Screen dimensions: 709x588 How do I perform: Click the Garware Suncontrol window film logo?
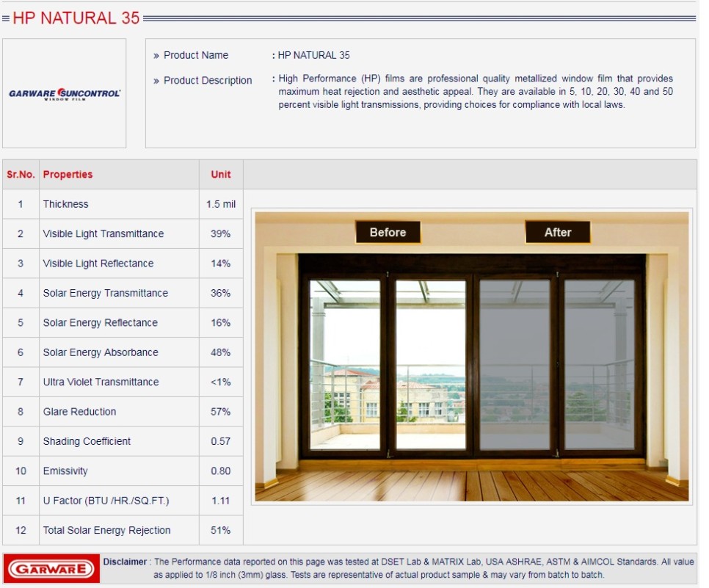(x=65, y=94)
